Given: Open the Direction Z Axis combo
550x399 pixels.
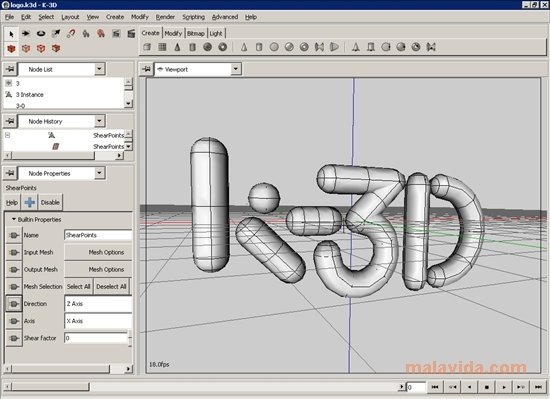Looking at the screenshot, I should pos(98,304).
